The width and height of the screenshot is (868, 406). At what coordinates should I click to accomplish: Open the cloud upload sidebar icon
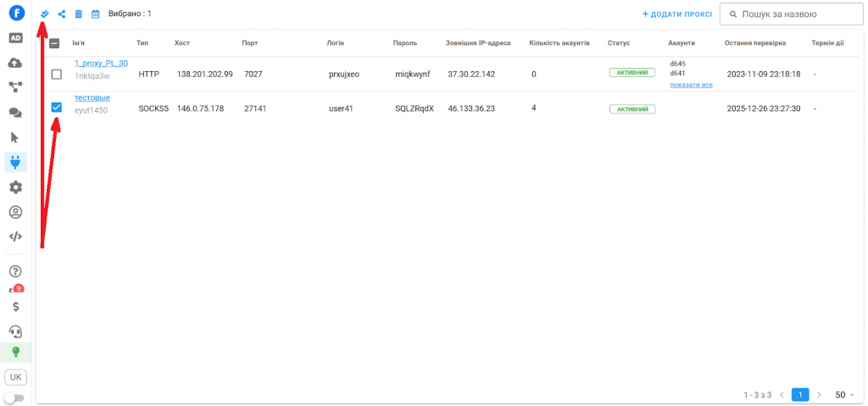point(15,63)
